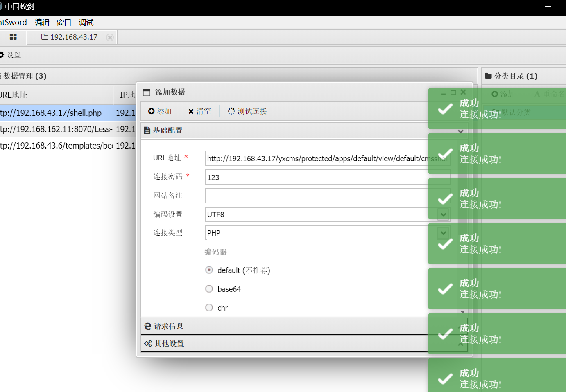
Task: Click the 添加数据 window icon
Action: [147, 92]
